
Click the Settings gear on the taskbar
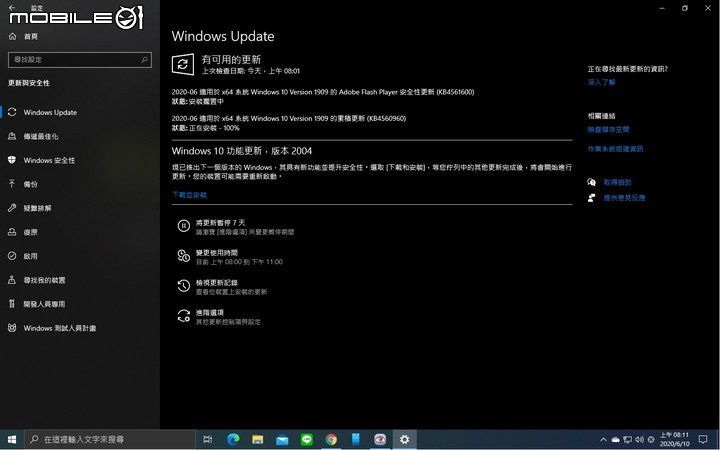pos(404,439)
